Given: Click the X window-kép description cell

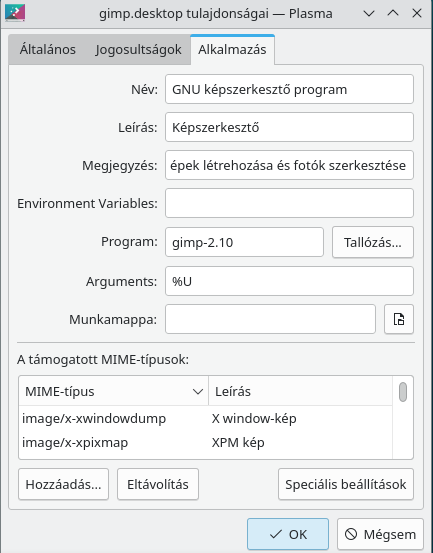Looking at the screenshot, I should [254, 419].
